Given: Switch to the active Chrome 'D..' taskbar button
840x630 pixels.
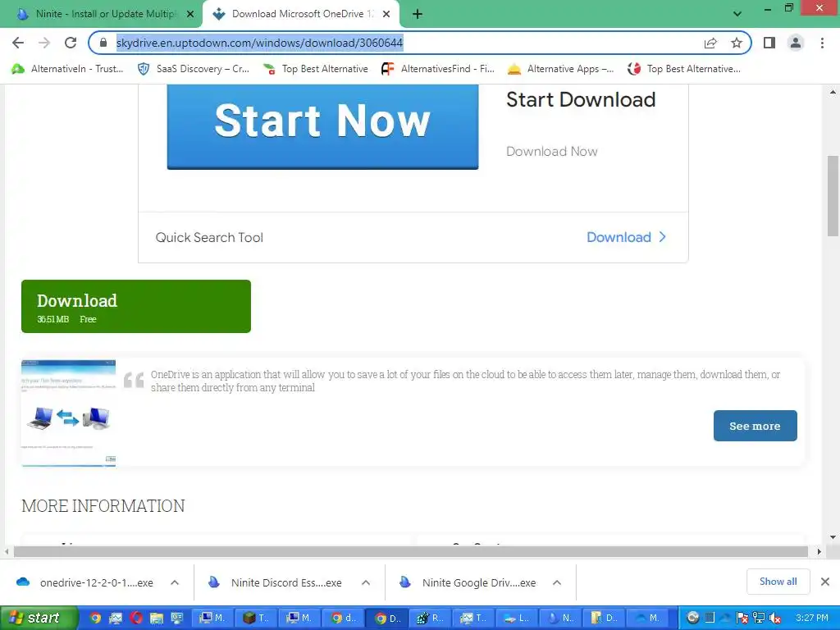Looking at the screenshot, I should (387, 618).
